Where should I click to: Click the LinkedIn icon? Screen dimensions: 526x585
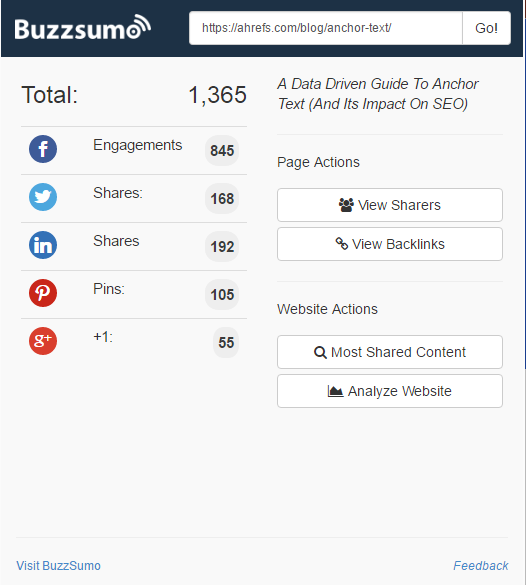tap(43, 245)
